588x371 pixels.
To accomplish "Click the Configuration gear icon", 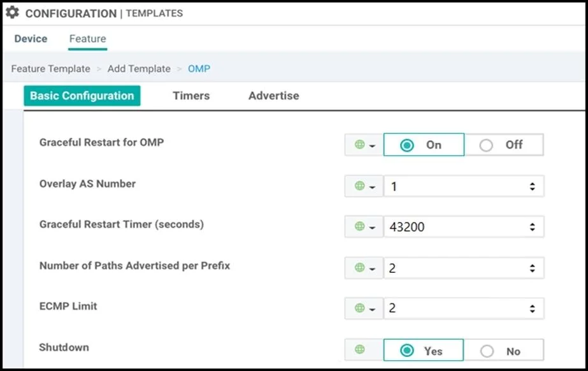I will click(12, 12).
